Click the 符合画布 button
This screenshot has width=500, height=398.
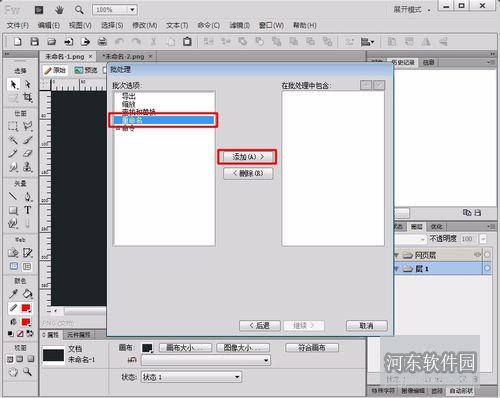[x=312, y=348]
